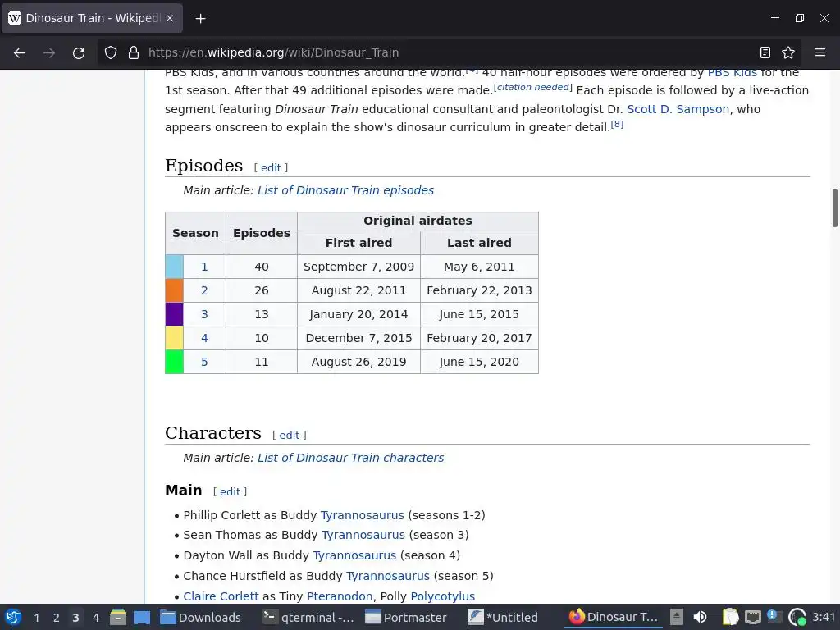
Task: Open season 3 link in table
Action: 204,314
